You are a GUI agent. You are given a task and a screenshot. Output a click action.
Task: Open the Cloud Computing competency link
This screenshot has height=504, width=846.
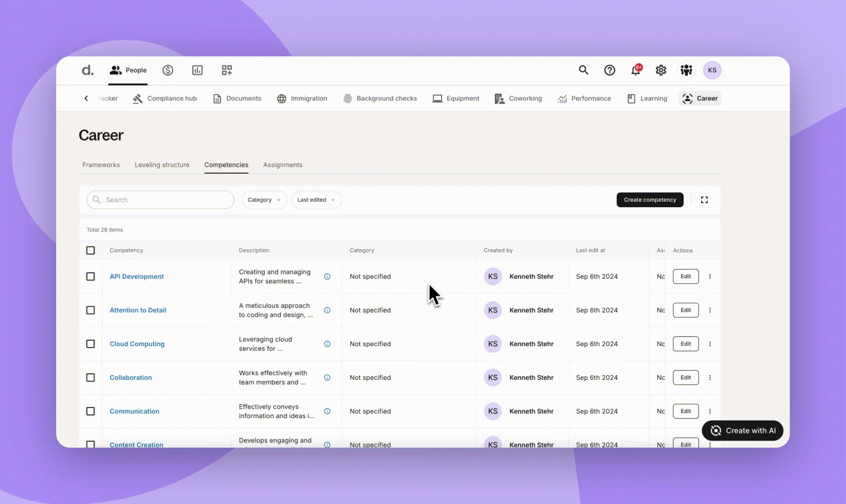coord(137,344)
